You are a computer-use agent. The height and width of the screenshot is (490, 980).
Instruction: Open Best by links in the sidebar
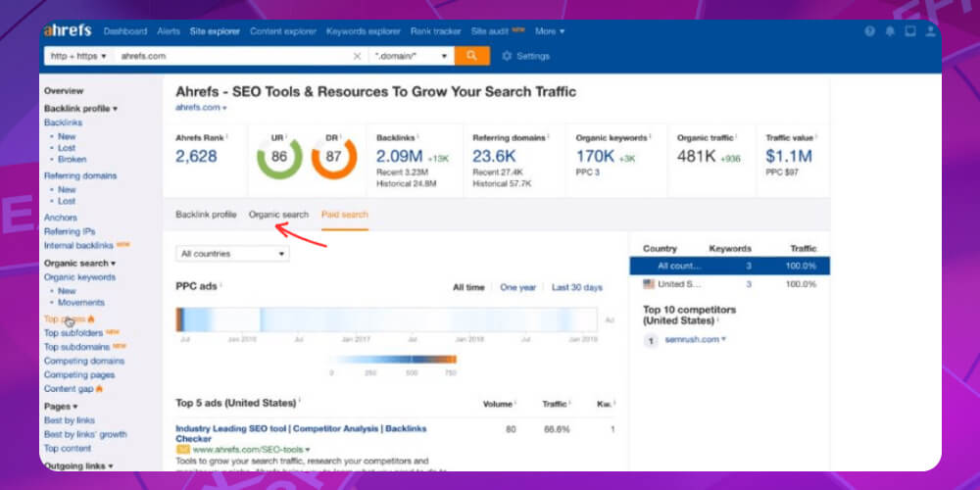(x=70, y=420)
